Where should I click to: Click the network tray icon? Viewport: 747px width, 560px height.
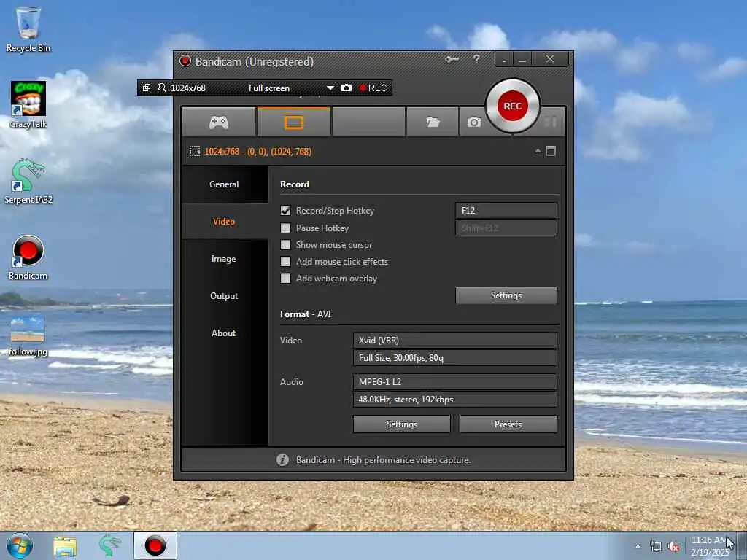point(656,547)
